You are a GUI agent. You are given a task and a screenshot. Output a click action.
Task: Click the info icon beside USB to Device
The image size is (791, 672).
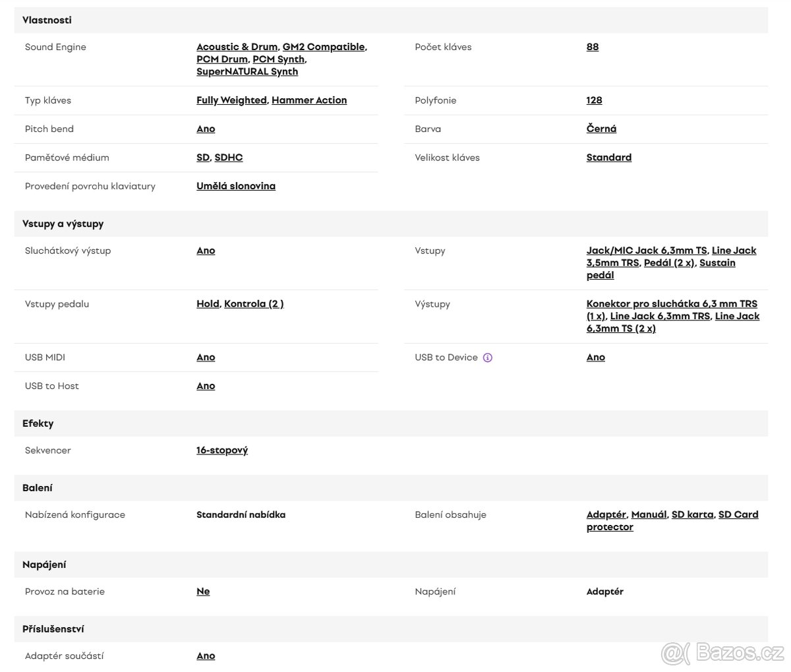[x=488, y=357]
